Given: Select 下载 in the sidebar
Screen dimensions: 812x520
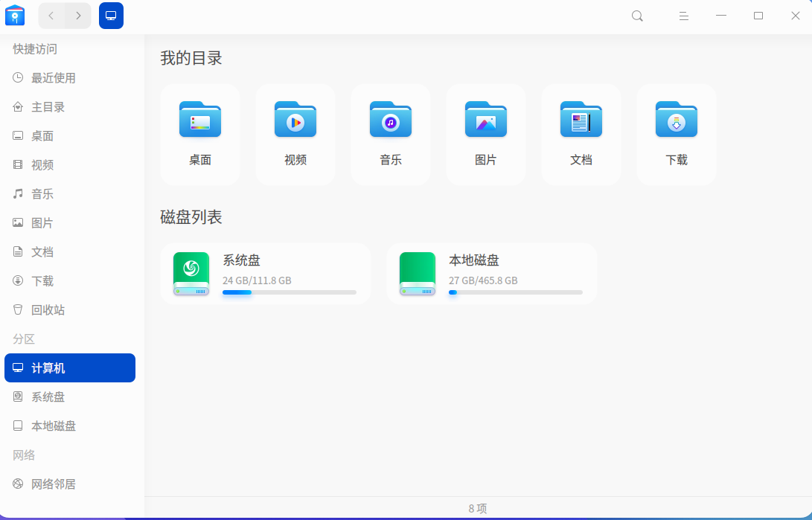Looking at the screenshot, I should point(70,280).
